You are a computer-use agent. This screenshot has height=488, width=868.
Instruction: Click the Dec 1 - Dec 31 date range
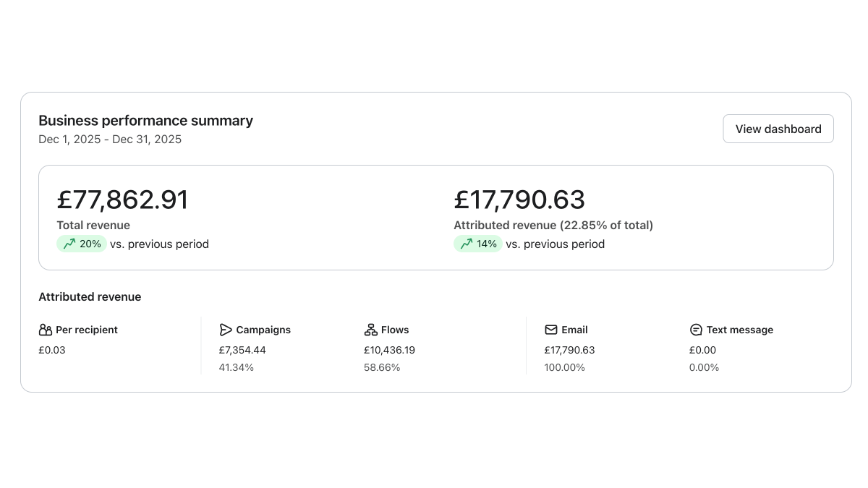click(x=110, y=140)
